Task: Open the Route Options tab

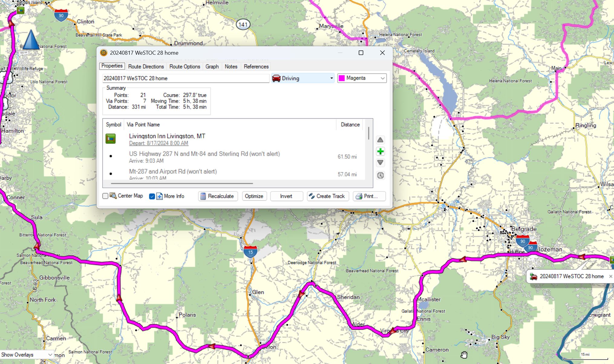Action: (x=185, y=66)
